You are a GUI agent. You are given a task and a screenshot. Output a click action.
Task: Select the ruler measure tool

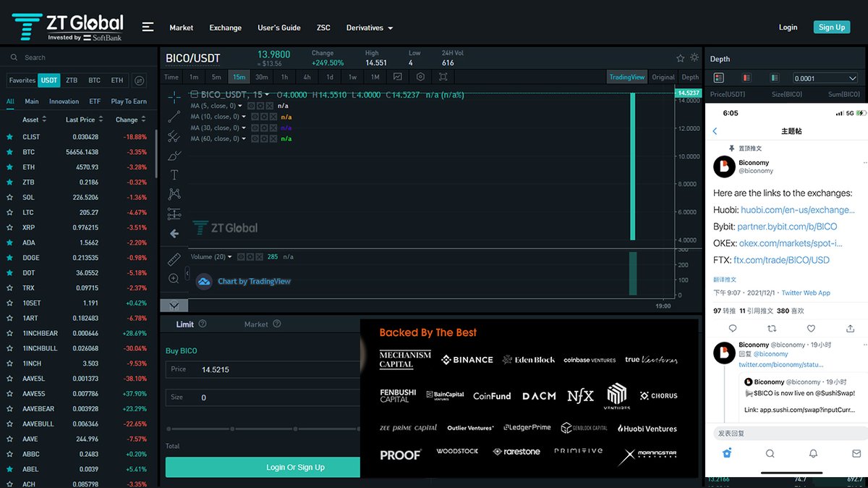174,258
